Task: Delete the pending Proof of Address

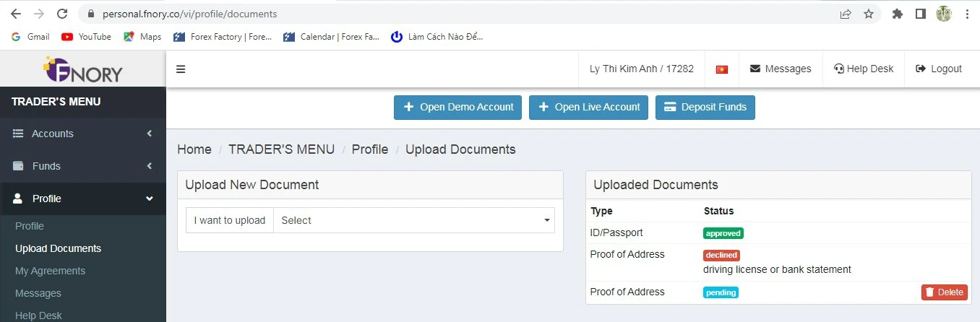Action: click(x=944, y=292)
